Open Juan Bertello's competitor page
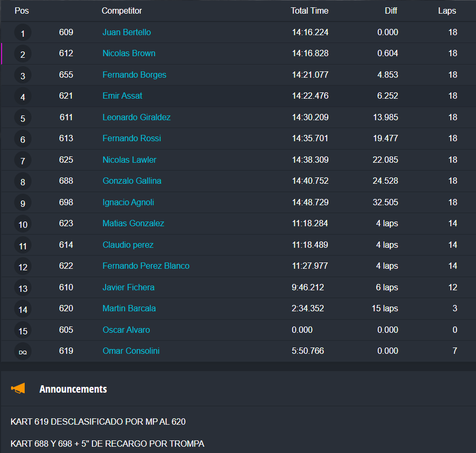476x453 pixels. pyautogui.click(x=127, y=32)
